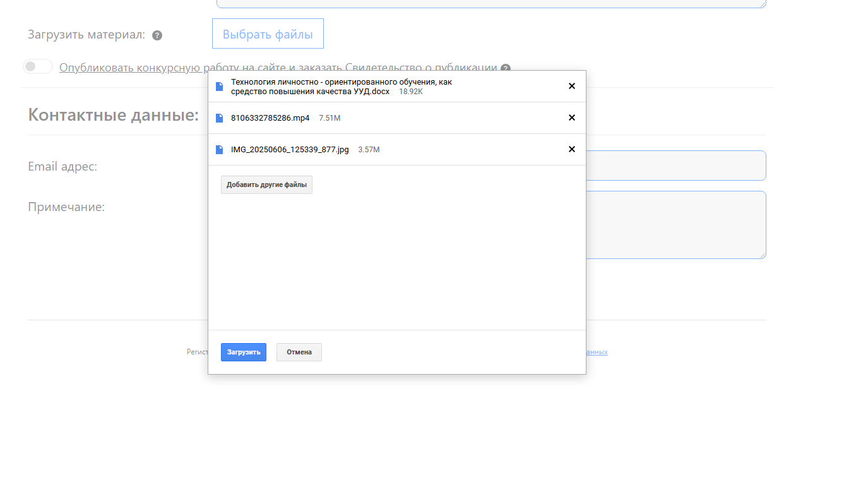Click the file icon beside the docx document
Image resolution: width=868 pixels, height=489 pixels.
tap(220, 87)
